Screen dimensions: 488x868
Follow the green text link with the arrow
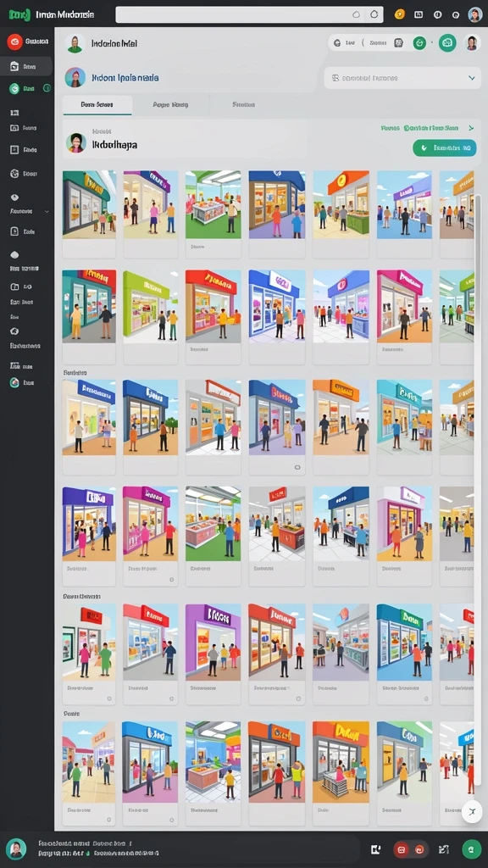(427, 128)
